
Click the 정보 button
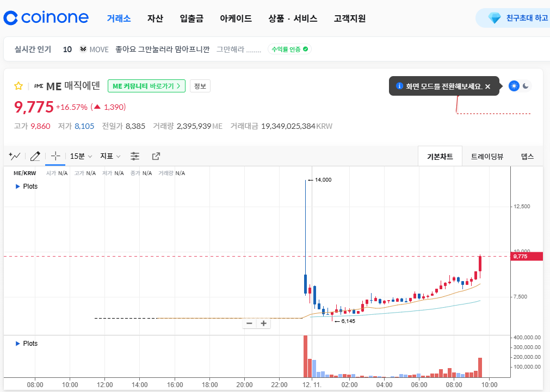click(x=200, y=86)
